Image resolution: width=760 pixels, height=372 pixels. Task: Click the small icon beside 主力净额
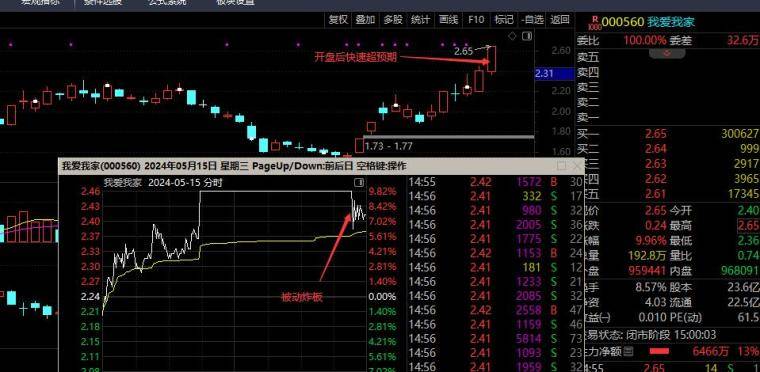pos(628,351)
